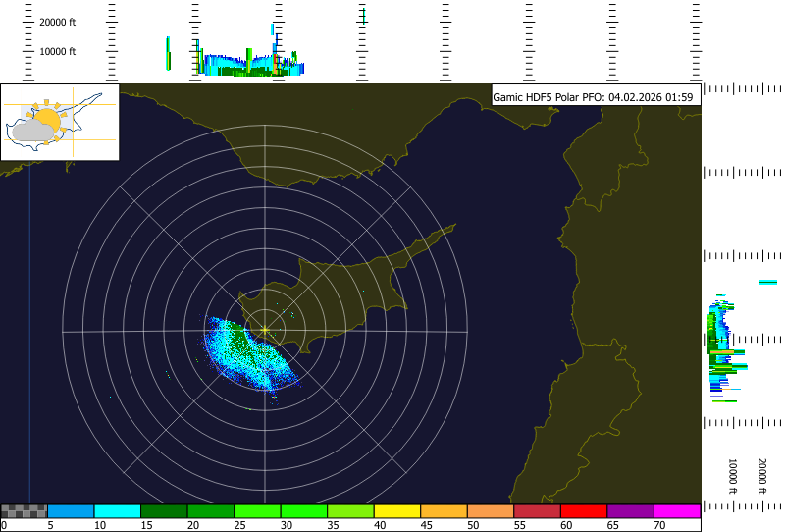785x532 pixels.
Task: Click the 10000 ft label in top panel
Action: click(x=57, y=51)
